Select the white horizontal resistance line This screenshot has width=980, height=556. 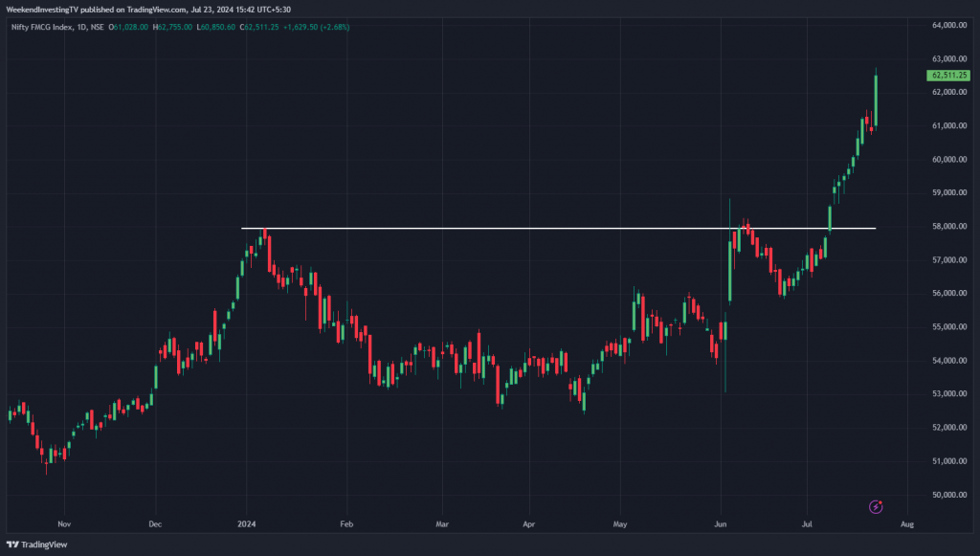pos(558,229)
